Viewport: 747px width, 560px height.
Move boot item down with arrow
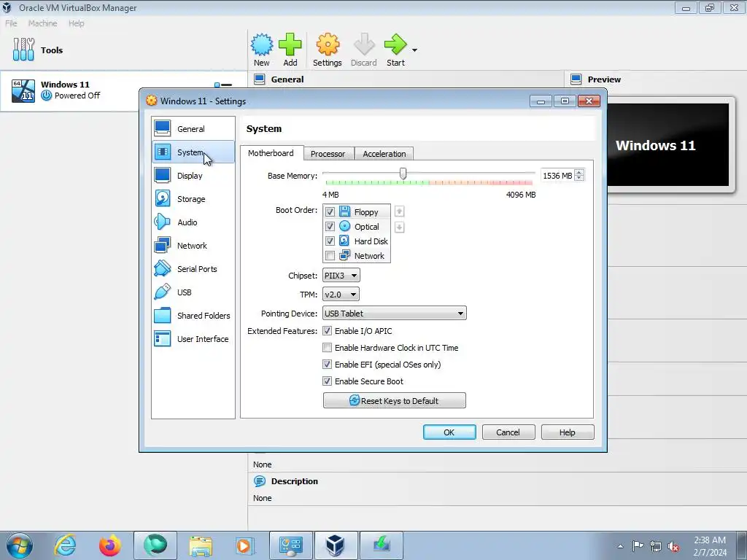pos(399,227)
